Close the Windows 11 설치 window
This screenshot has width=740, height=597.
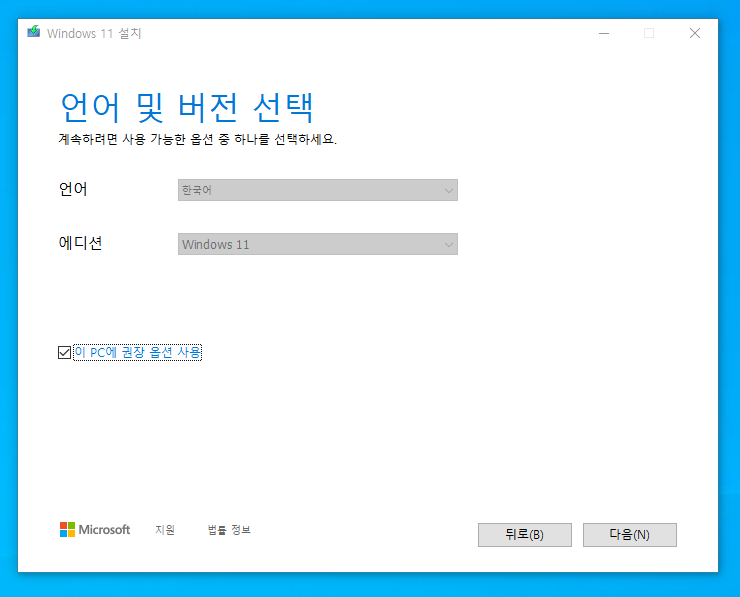(x=695, y=34)
